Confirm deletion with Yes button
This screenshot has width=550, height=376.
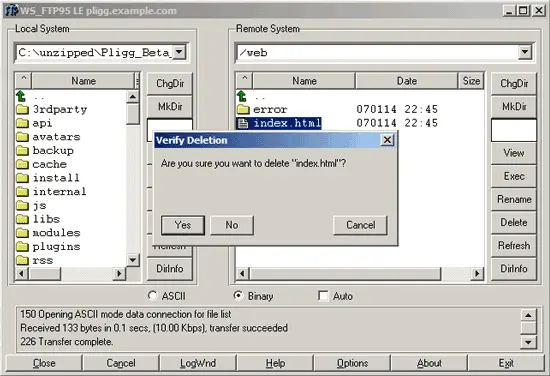tap(183, 225)
